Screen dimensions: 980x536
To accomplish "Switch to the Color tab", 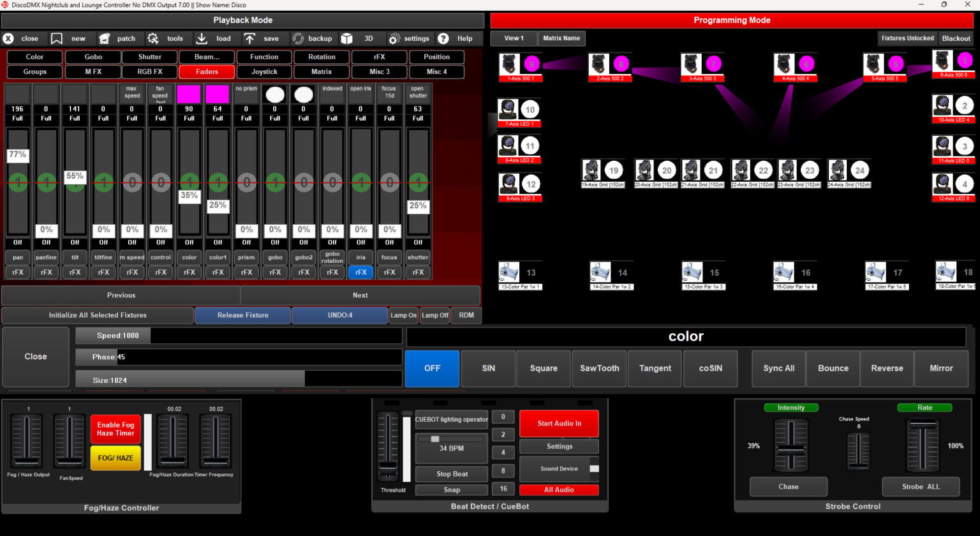I will (x=34, y=57).
